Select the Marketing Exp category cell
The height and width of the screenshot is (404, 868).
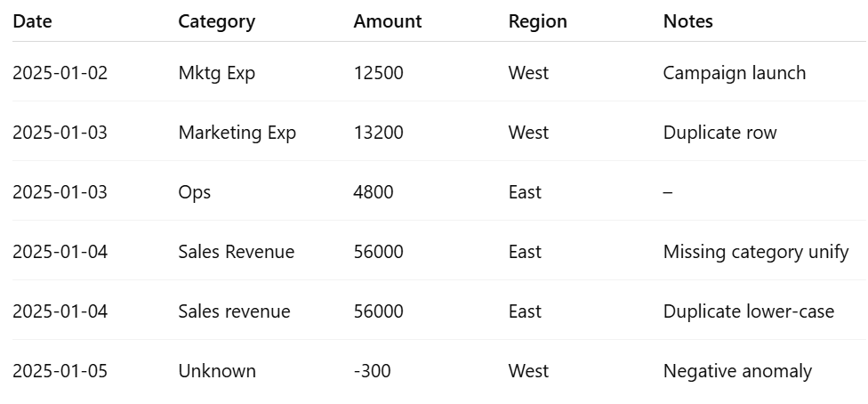coord(237,133)
